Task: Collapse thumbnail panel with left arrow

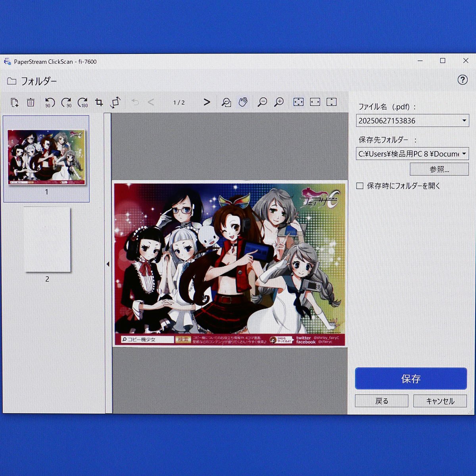Action: [x=108, y=264]
